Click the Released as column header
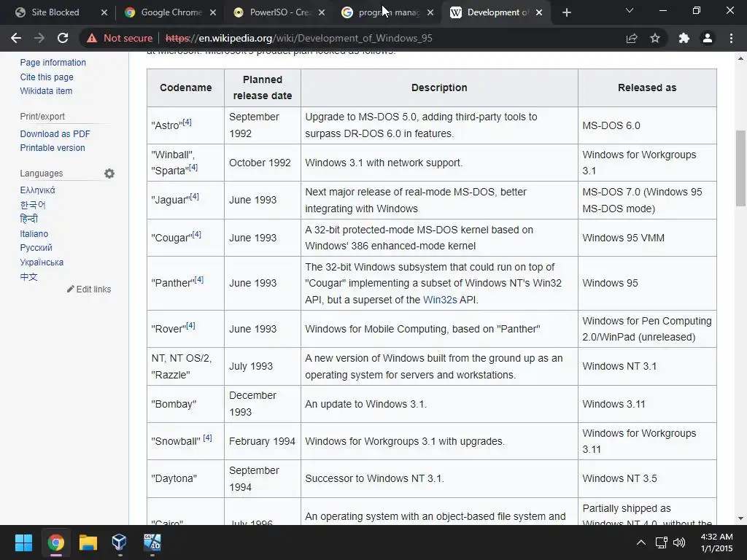The width and height of the screenshot is (747, 560). (x=647, y=87)
